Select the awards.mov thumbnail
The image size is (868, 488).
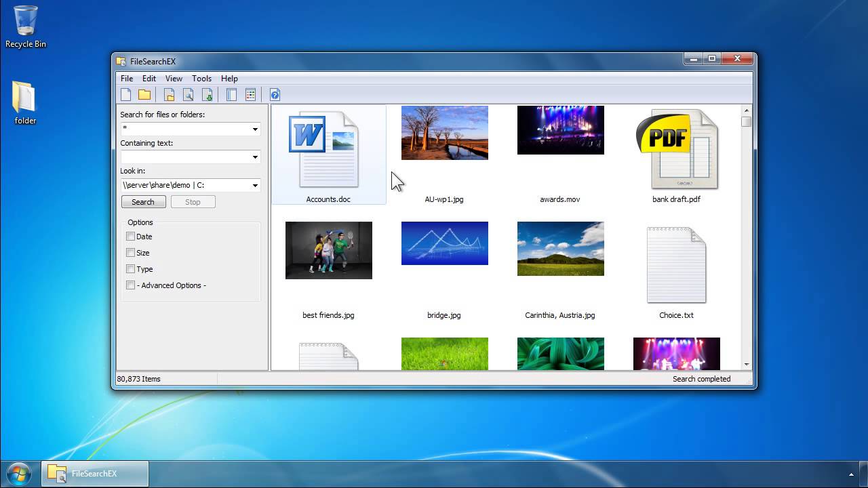point(561,130)
